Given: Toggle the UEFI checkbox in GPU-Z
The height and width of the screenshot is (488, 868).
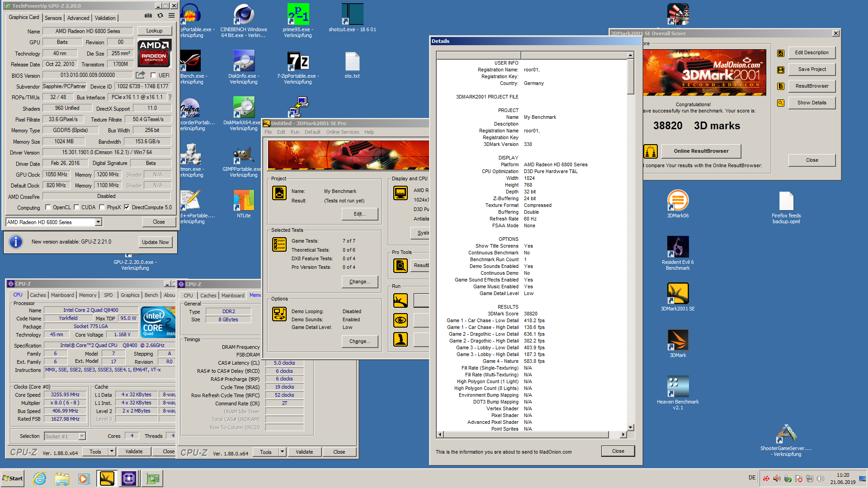Looking at the screenshot, I should coord(153,75).
